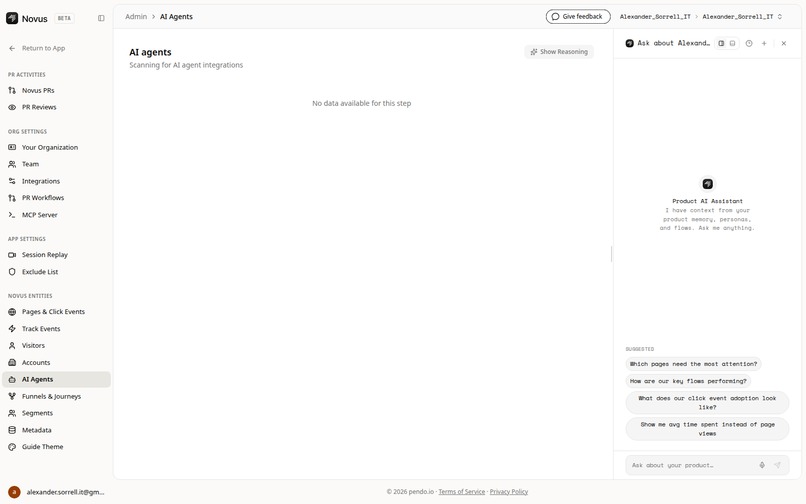Screen dimensions: 806x504
Task: Open the Alexander_Sorrell_IT app switcher dropdown
Action: tap(742, 16)
